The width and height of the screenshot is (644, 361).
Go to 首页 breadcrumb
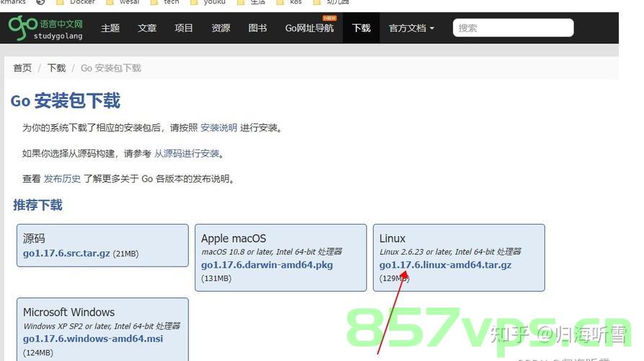tap(22, 68)
